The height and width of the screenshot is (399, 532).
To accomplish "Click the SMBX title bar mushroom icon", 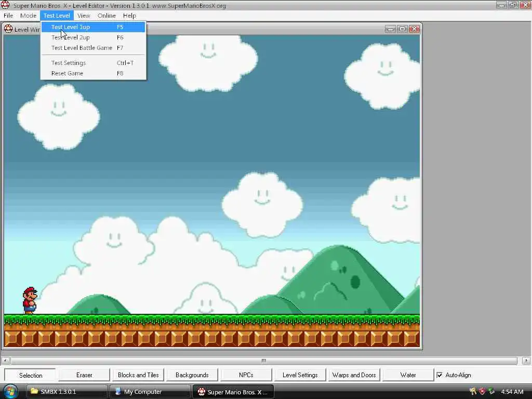I will [x=5, y=5].
